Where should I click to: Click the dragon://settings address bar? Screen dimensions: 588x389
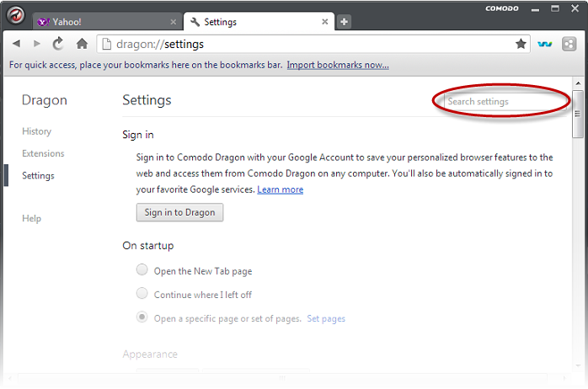[313, 44]
